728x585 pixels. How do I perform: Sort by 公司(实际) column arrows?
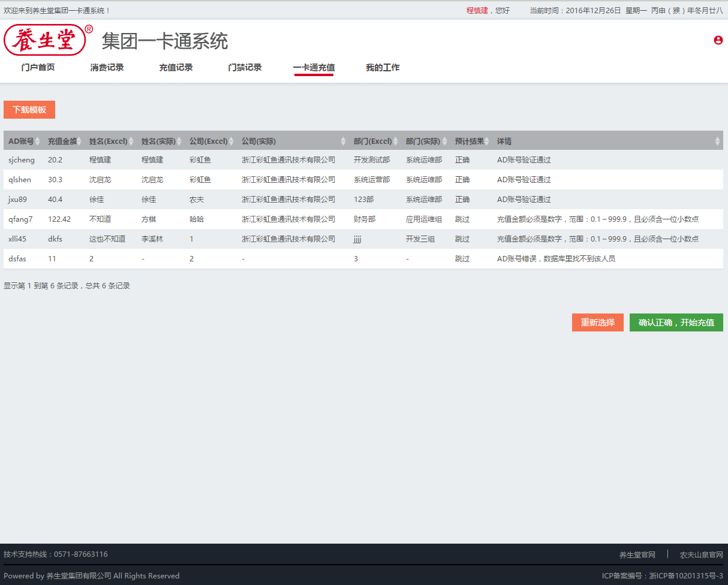[343, 141]
